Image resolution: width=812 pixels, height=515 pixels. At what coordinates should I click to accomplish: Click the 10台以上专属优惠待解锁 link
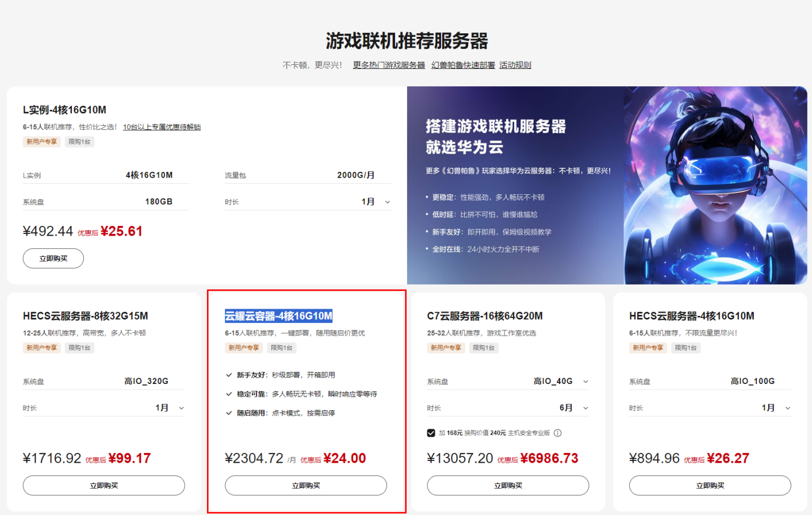[x=162, y=127]
